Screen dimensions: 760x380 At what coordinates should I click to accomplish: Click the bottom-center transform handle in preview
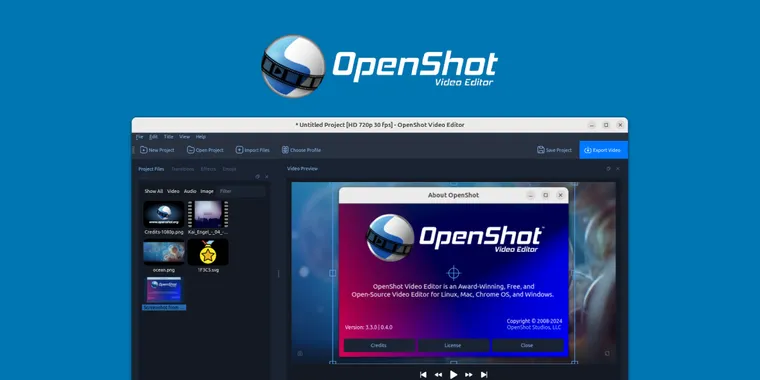pos(453,362)
